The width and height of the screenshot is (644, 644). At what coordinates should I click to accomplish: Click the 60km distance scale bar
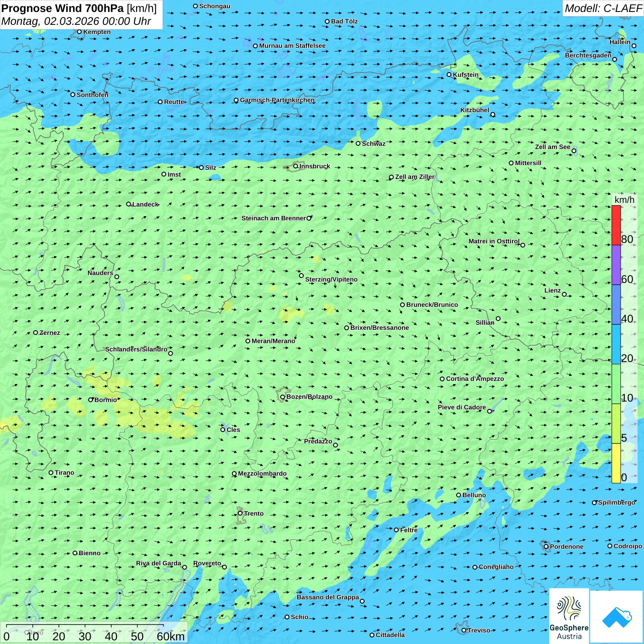[x=85, y=626]
